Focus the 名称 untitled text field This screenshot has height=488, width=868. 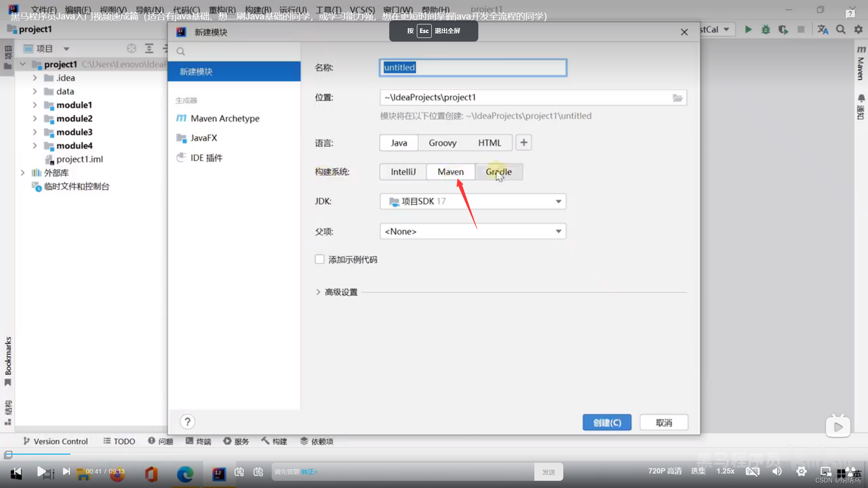(x=473, y=68)
